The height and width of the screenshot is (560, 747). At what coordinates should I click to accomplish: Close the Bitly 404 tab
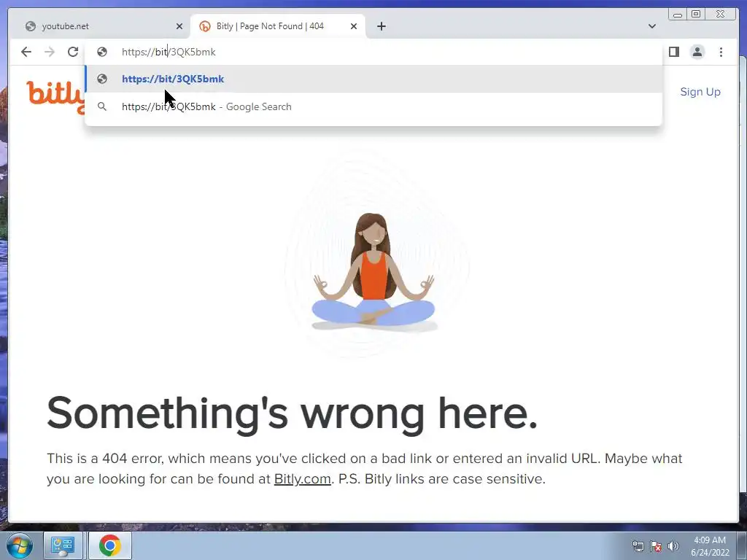(x=354, y=26)
